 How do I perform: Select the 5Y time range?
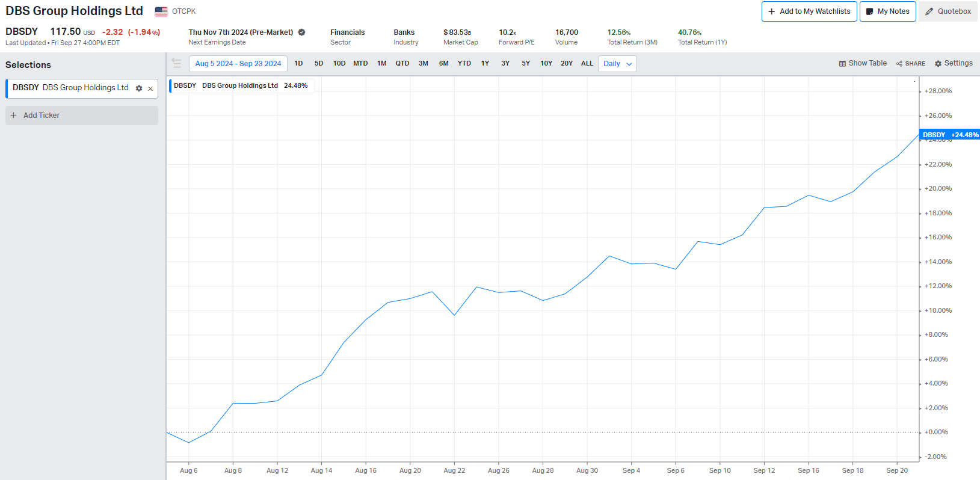tap(526, 64)
